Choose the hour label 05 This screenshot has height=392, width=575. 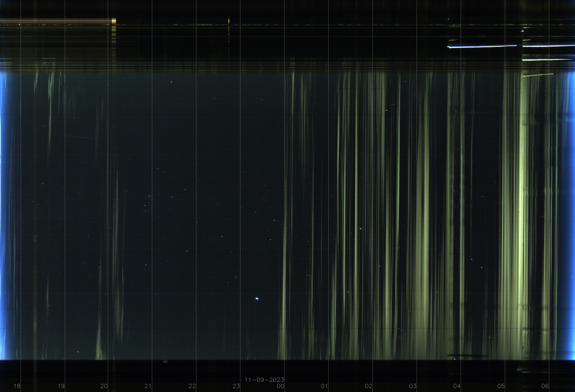point(501,386)
